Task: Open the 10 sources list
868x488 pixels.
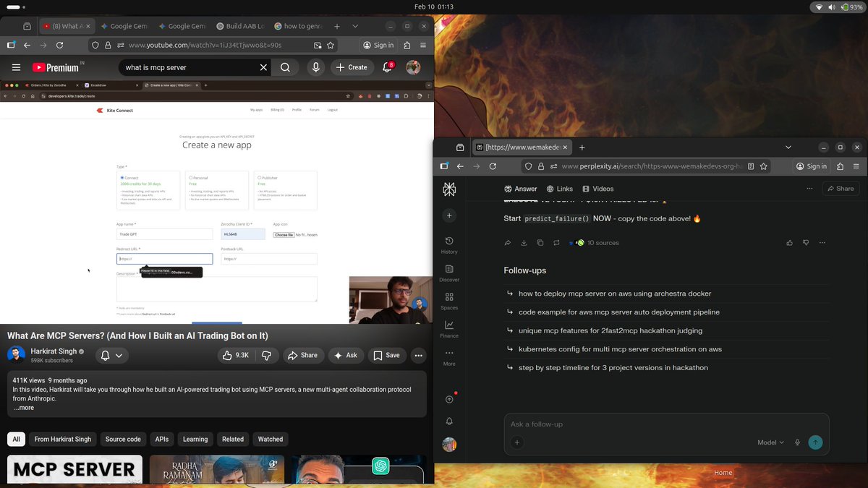Action: tap(594, 243)
